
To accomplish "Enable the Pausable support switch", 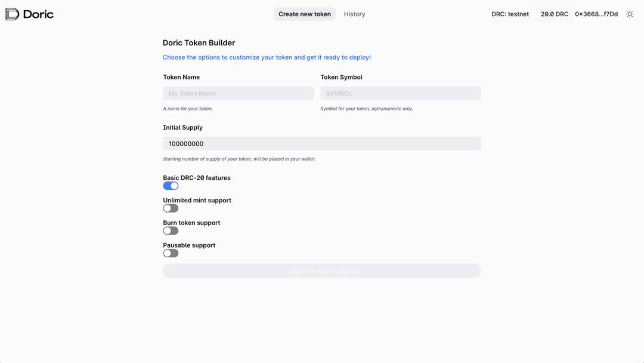I will click(x=171, y=253).
